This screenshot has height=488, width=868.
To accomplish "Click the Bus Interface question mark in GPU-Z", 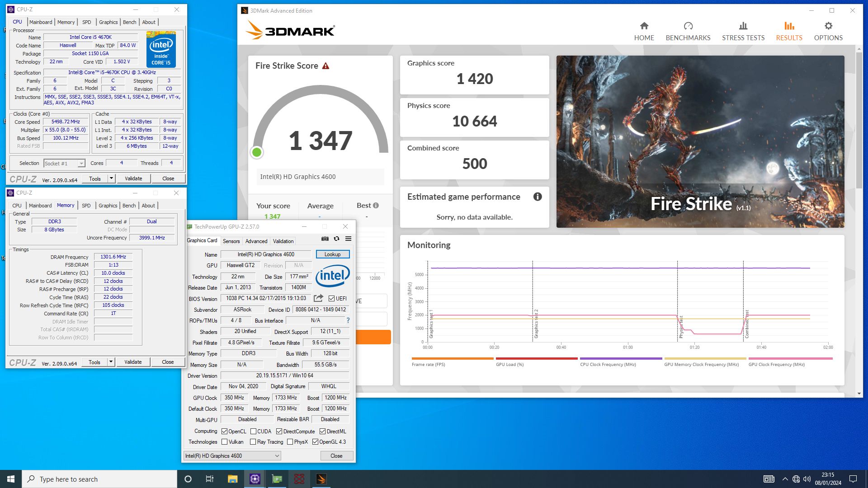I will point(348,320).
